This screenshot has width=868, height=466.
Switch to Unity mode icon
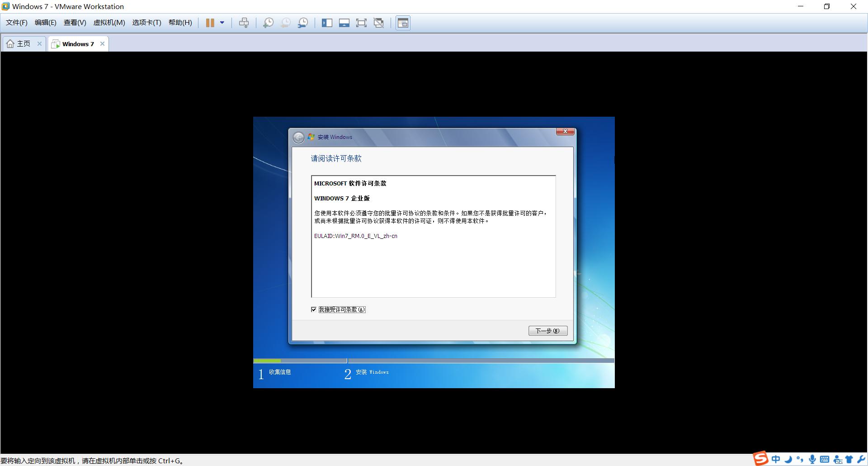coord(379,23)
